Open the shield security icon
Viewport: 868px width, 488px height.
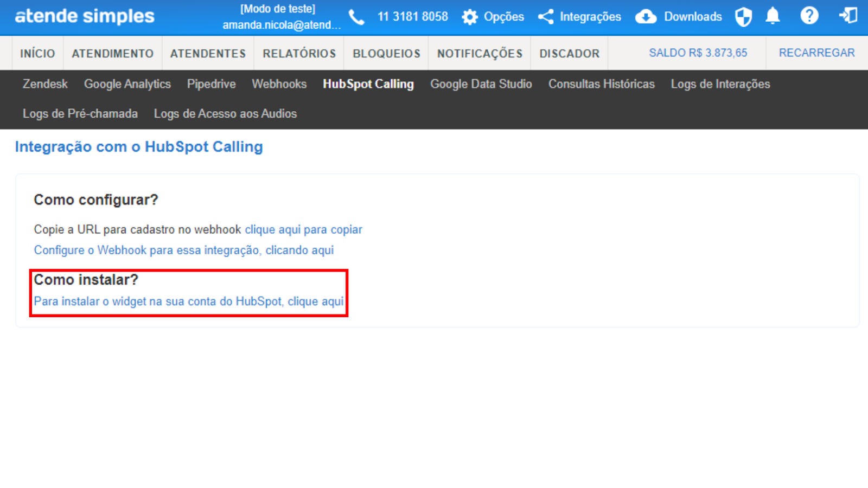tap(743, 17)
